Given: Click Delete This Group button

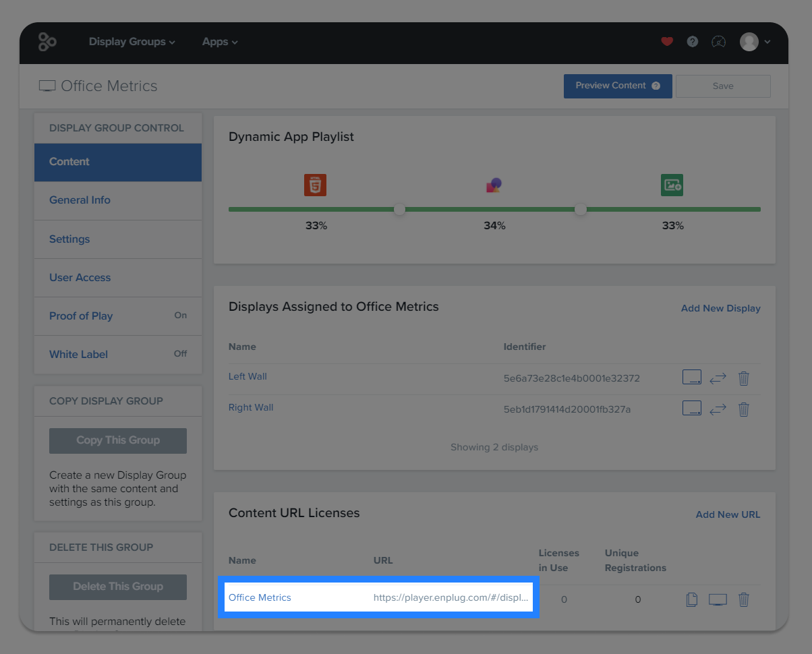Looking at the screenshot, I should click(x=118, y=587).
